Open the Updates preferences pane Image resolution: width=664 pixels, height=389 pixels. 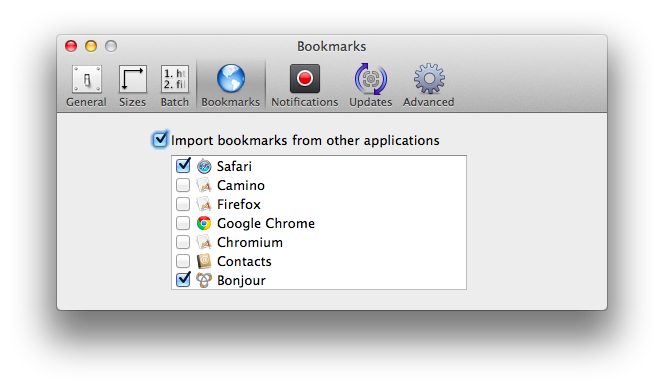[x=371, y=86]
